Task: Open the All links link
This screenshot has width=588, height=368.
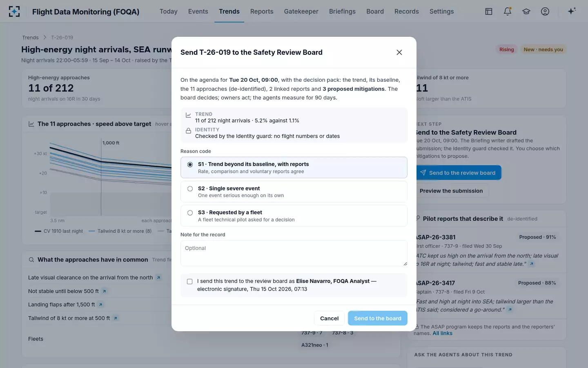Action: pos(442,333)
